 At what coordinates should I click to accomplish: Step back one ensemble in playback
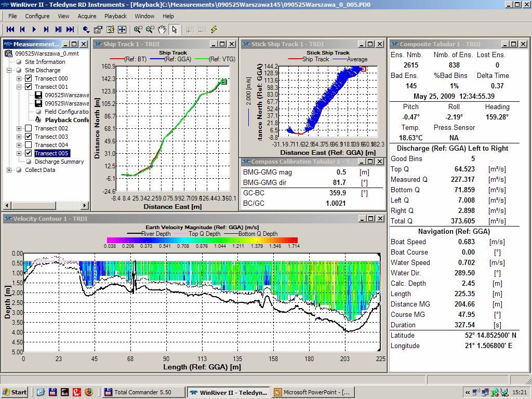pyautogui.click(x=22, y=30)
